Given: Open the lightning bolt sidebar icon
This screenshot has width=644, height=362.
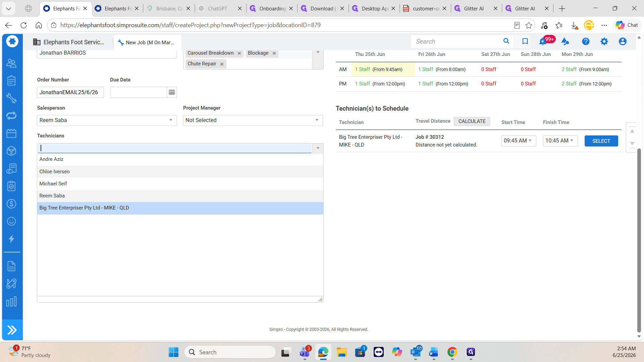Looking at the screenshot, I should (x=11, y=239).
